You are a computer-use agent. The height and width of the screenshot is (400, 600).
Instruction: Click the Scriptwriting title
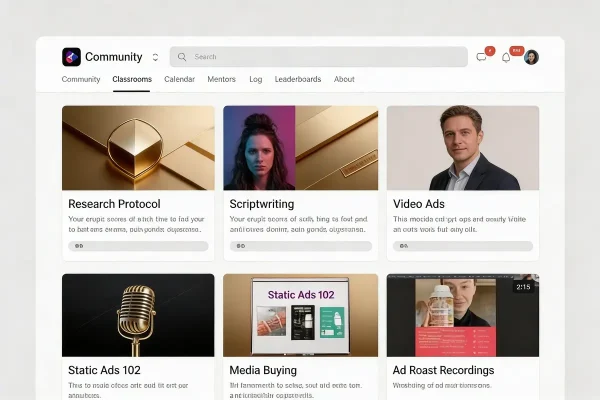[262, 204]
